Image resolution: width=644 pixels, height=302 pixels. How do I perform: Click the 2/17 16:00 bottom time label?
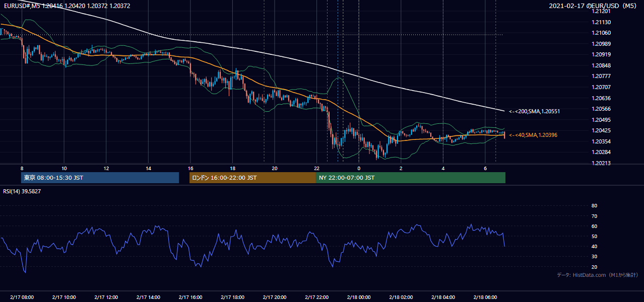tap(190, 297)
